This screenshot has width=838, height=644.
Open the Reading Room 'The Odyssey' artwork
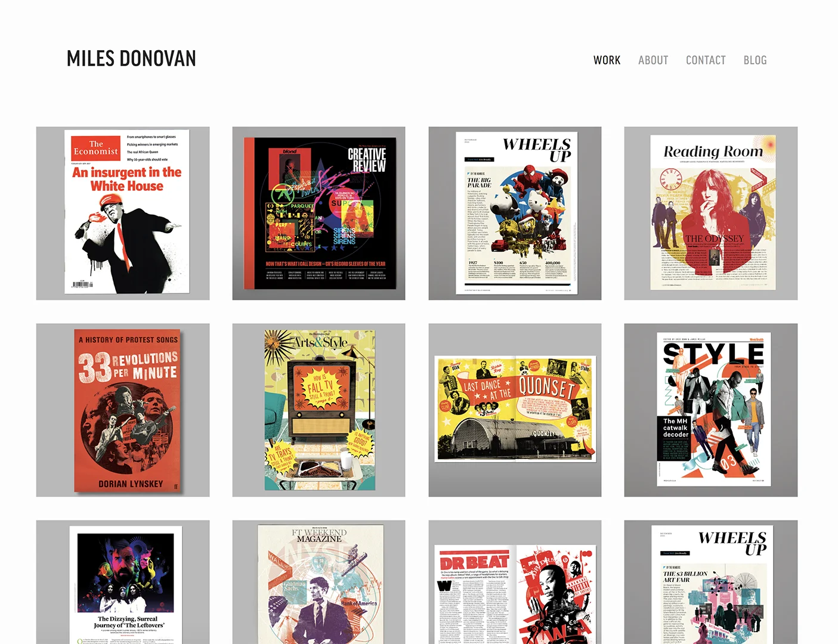click(711, 213)
